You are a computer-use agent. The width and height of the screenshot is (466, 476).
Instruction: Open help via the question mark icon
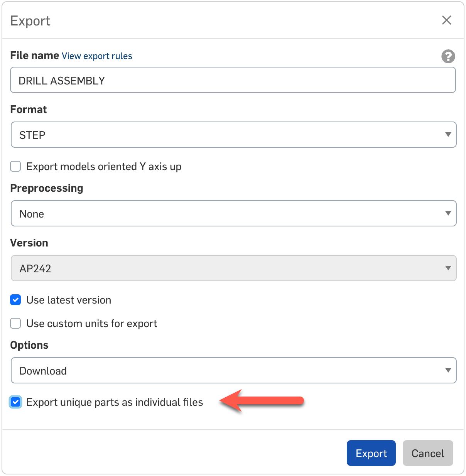click(448, 56)
